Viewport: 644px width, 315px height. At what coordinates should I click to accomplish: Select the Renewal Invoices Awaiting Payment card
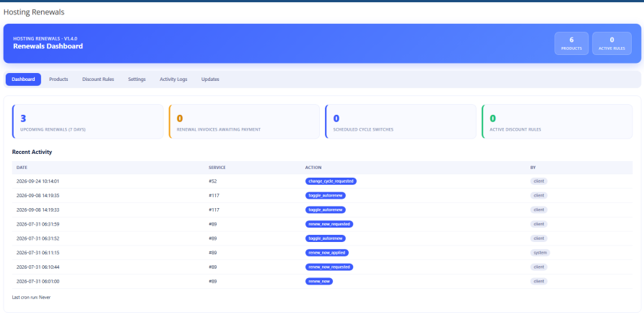[x=244, y=121]
